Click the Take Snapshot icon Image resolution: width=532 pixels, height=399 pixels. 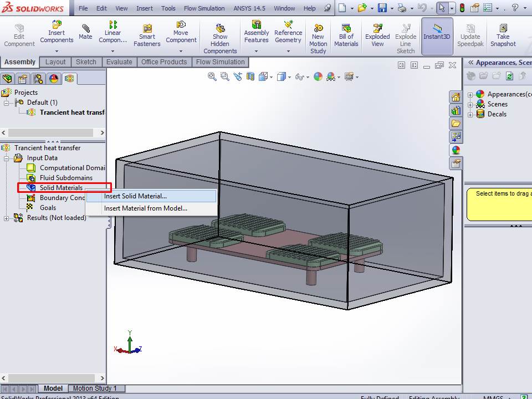pyautogui.click(x=503, y=29)
